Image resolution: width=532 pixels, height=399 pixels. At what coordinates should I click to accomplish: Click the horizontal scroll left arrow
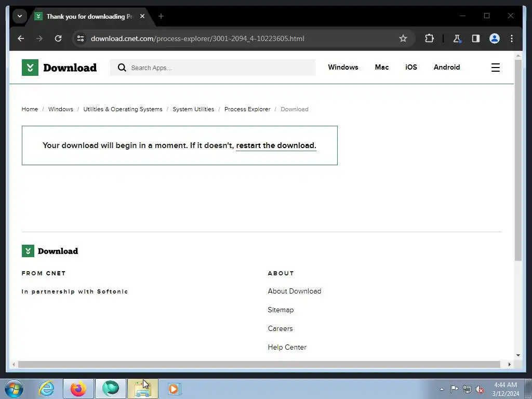14,364
